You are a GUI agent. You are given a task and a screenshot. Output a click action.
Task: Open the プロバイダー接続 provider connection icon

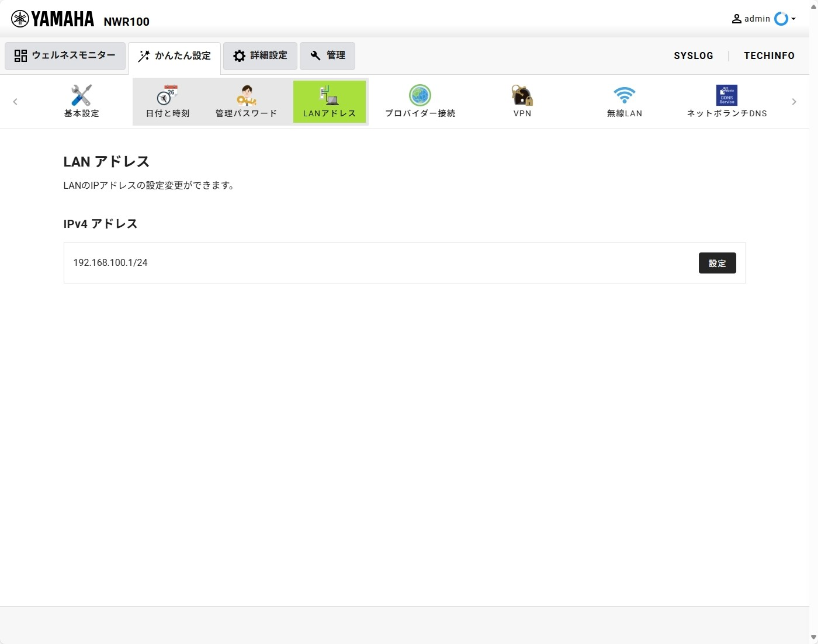[420, 101]
